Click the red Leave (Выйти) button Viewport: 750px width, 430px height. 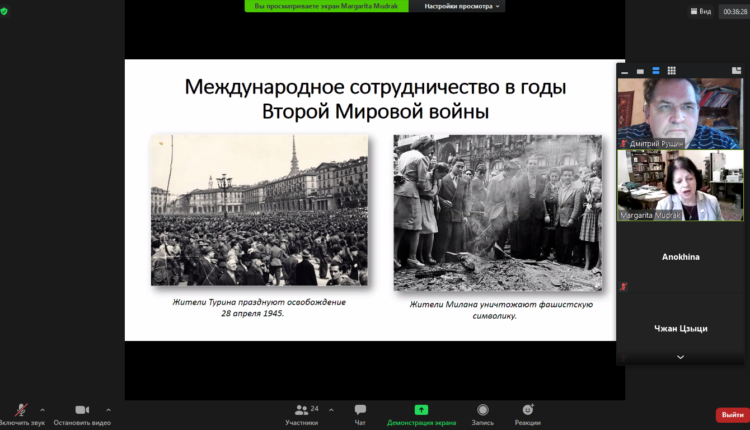click(732, 415)
